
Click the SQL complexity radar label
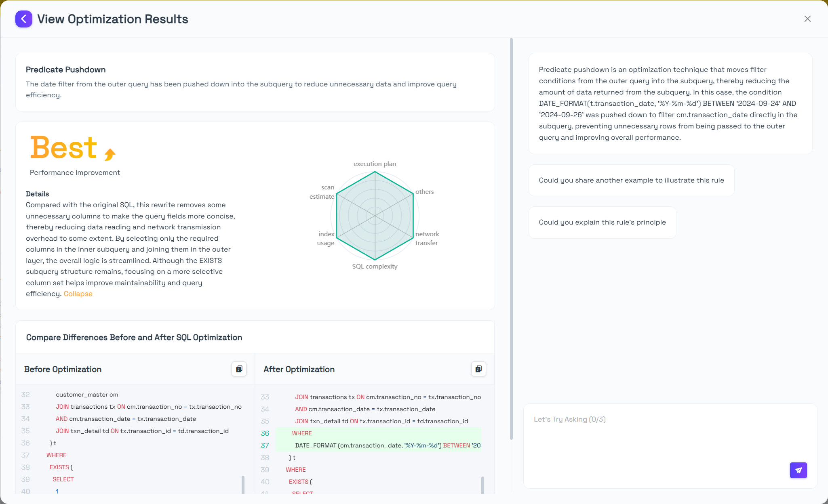coord(375,267)
